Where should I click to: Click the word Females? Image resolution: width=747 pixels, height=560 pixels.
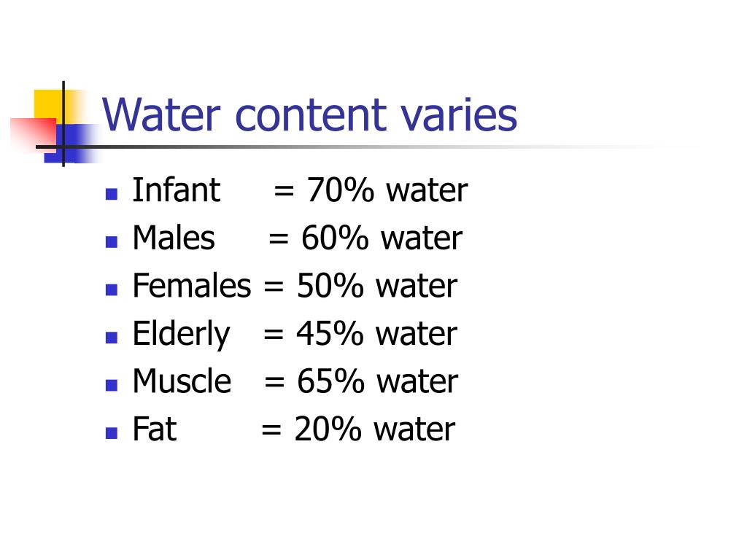coord(192,285)
